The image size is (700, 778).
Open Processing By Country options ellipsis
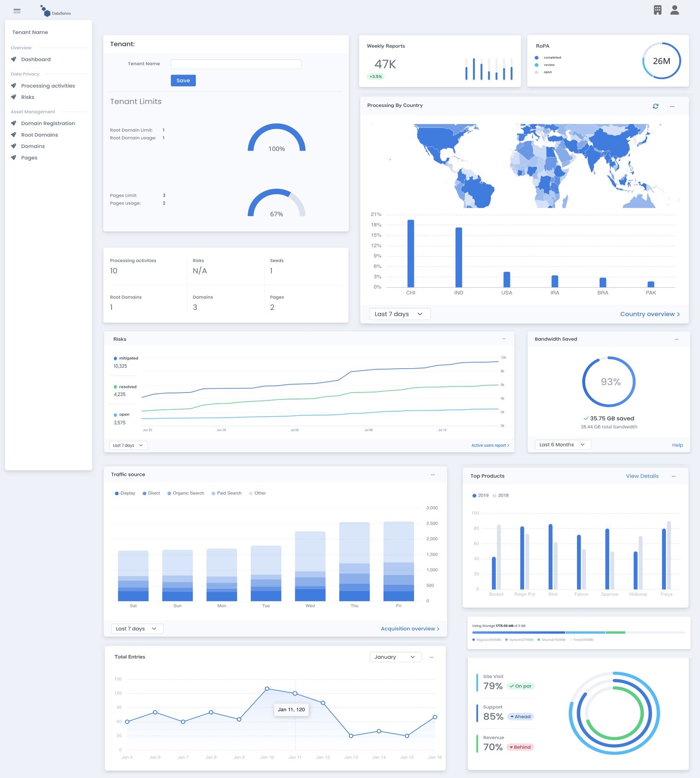pyautogui.click(x=672, y=106)
